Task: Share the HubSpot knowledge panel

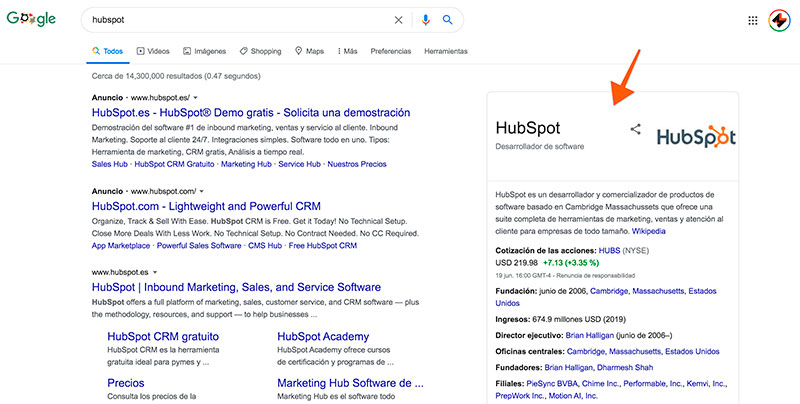Action: coord(635,129)
